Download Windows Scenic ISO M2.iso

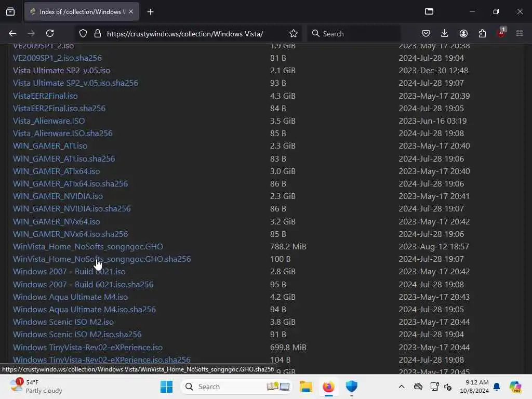coord(63,322)
